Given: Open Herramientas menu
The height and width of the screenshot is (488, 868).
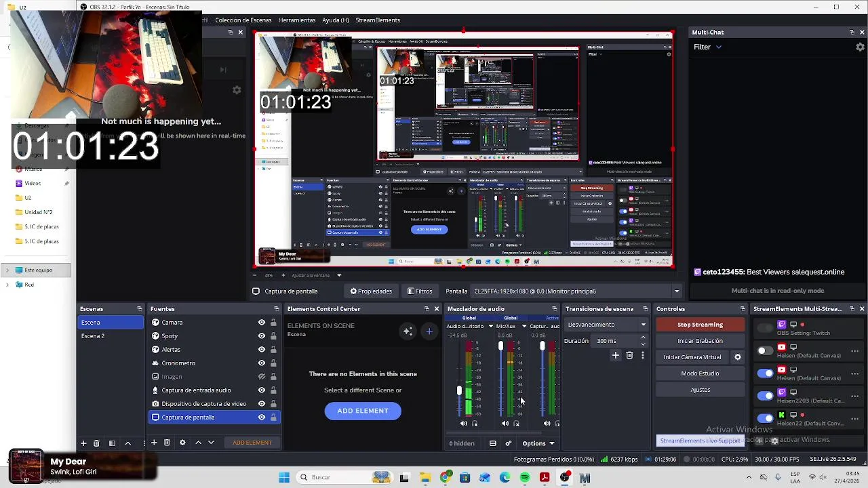Looking at the screenshot, I should pos(297,20).
